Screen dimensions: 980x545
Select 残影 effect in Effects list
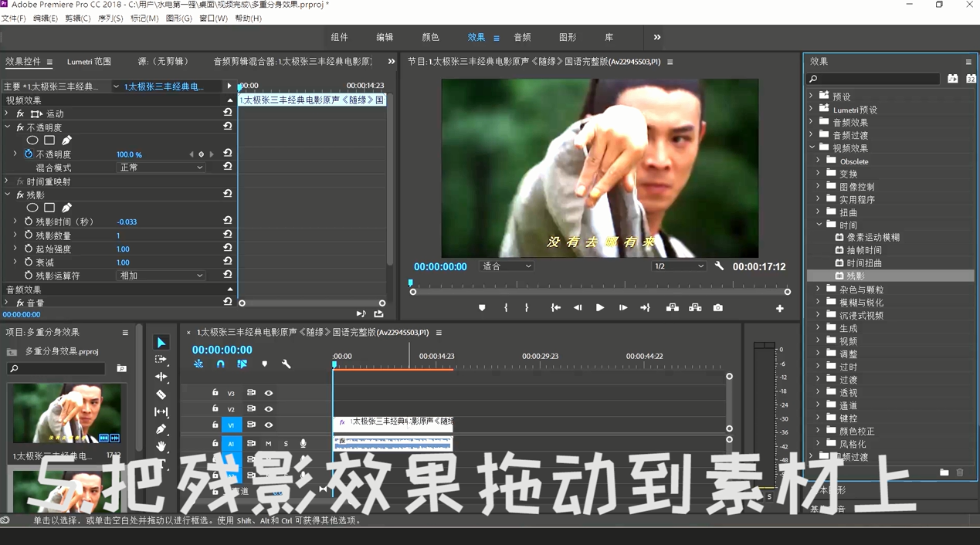click(856, 276)
